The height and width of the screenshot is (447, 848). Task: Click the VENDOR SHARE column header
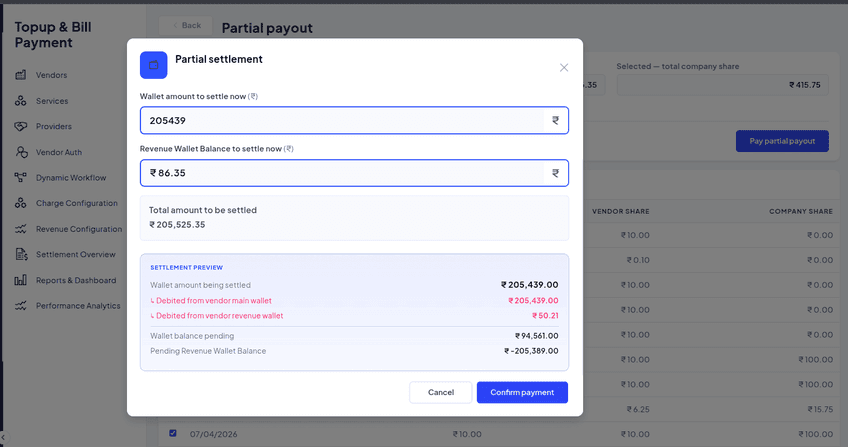[x=620, y=211]
